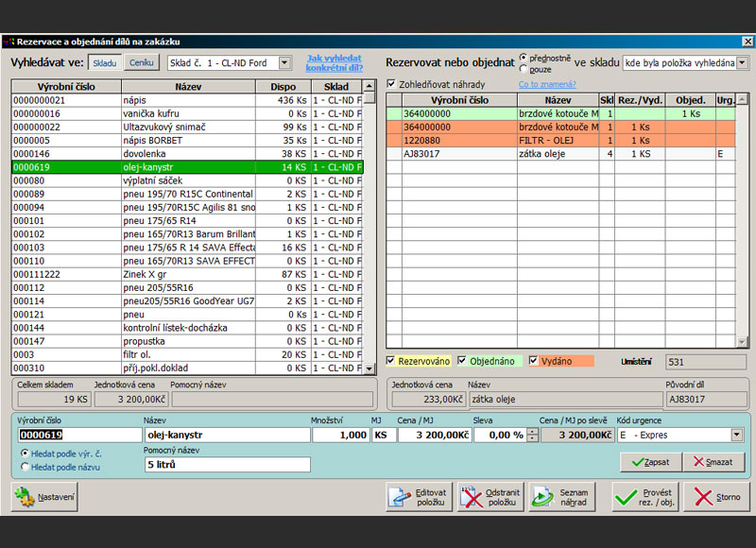Select the stock row 'pneu 195/70 R15C Continental'
The height and width of the screenshot is (548, 756).
tap(187, 194)
